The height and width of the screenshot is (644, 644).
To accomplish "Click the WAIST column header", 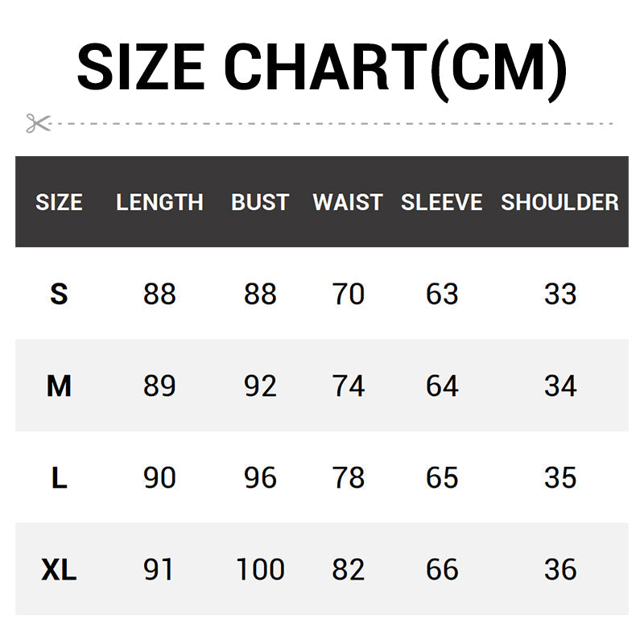I will (x=348, y=202).
